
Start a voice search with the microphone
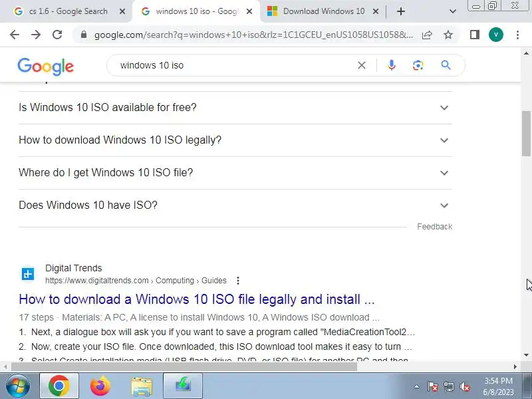[392, 65]
